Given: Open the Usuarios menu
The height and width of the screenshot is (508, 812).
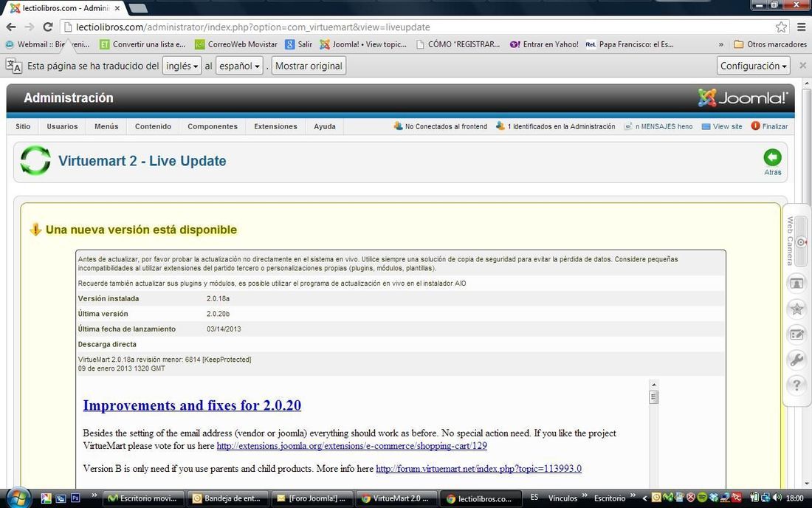Looking at the screenshot, I should (x=62, y=126).
